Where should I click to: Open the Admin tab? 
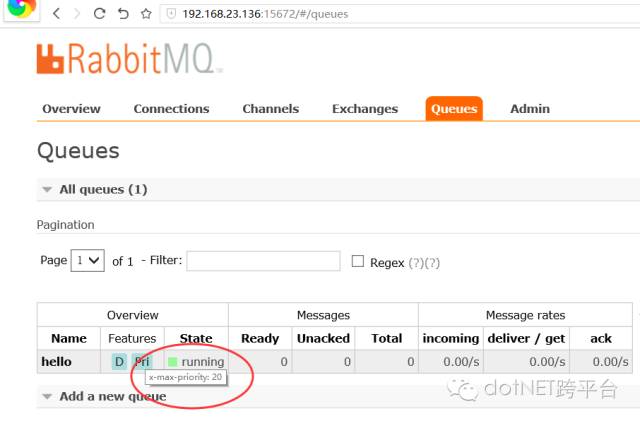[x=530, y=109]
